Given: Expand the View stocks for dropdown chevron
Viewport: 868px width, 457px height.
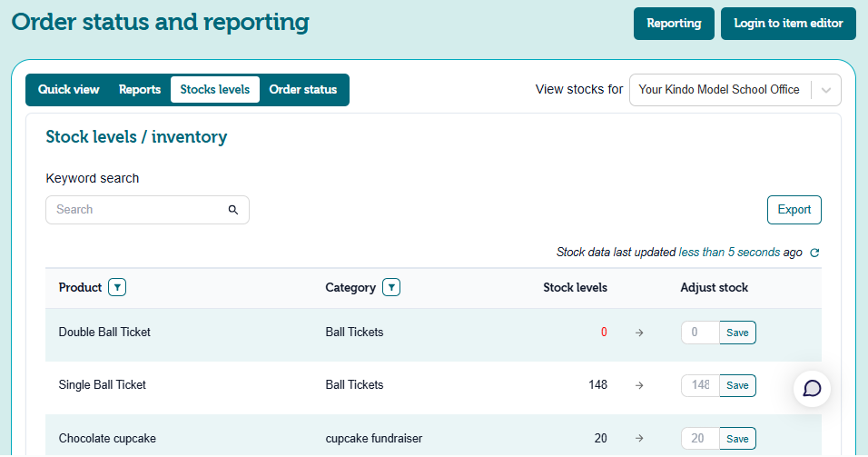Looking at the screenshot, I should pyautogui.click(x=825, y=90).
